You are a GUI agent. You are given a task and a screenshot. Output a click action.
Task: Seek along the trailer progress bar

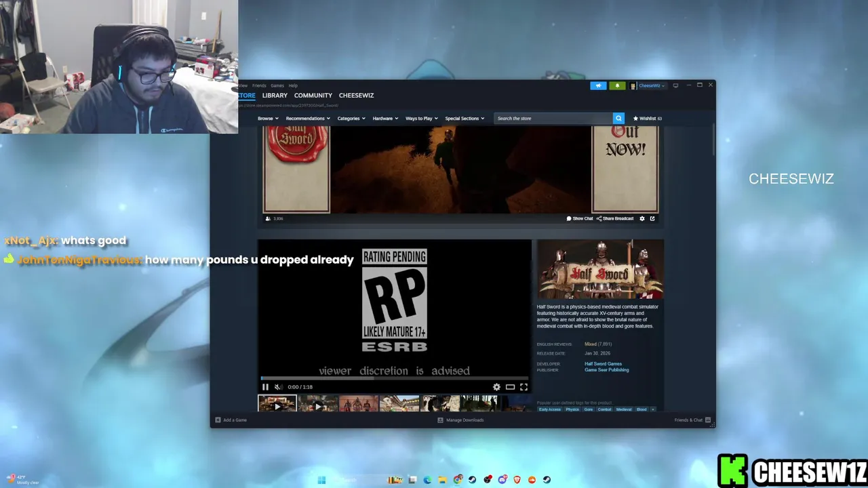394,378
